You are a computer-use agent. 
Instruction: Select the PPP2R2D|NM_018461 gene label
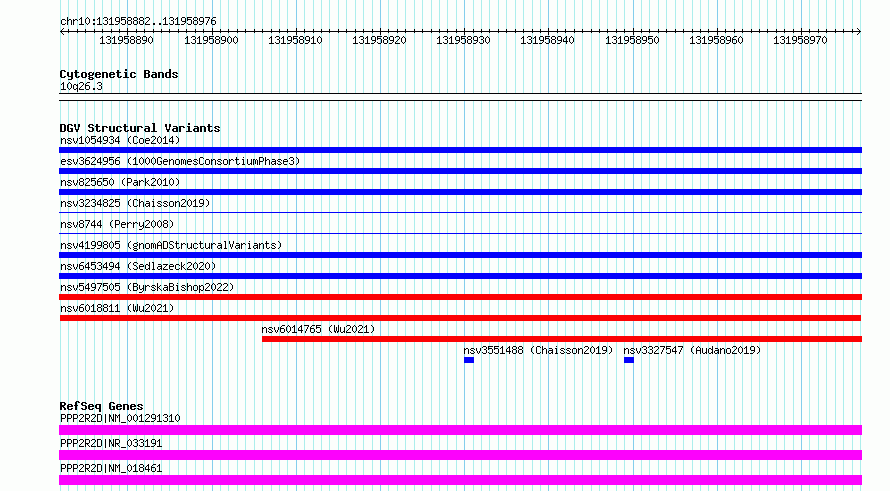point(111,468)
